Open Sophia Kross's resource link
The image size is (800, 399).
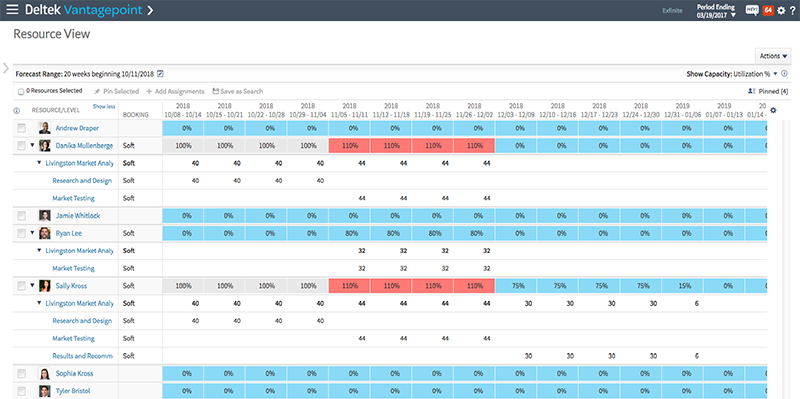[x=74, y=374]
